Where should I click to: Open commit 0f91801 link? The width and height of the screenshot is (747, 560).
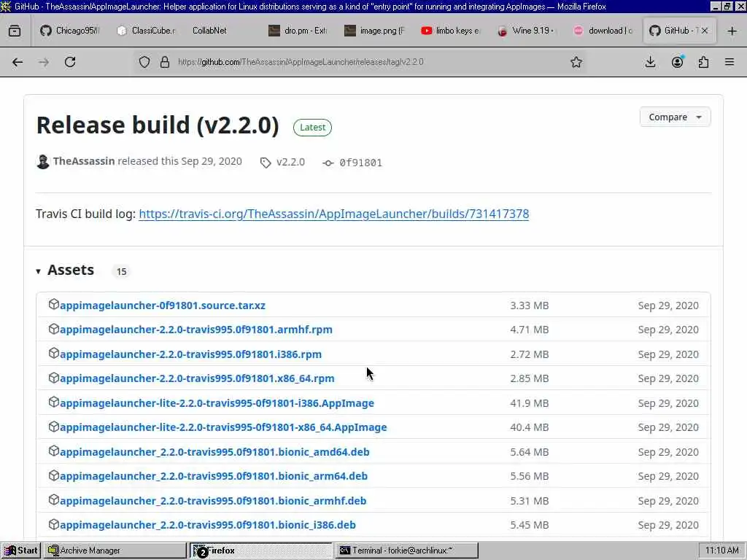pos(360,163)
